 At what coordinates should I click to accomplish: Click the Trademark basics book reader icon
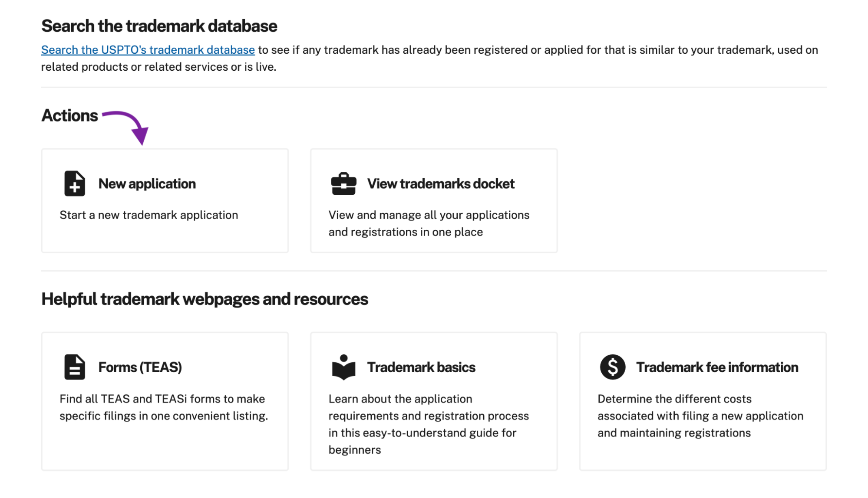343,367
